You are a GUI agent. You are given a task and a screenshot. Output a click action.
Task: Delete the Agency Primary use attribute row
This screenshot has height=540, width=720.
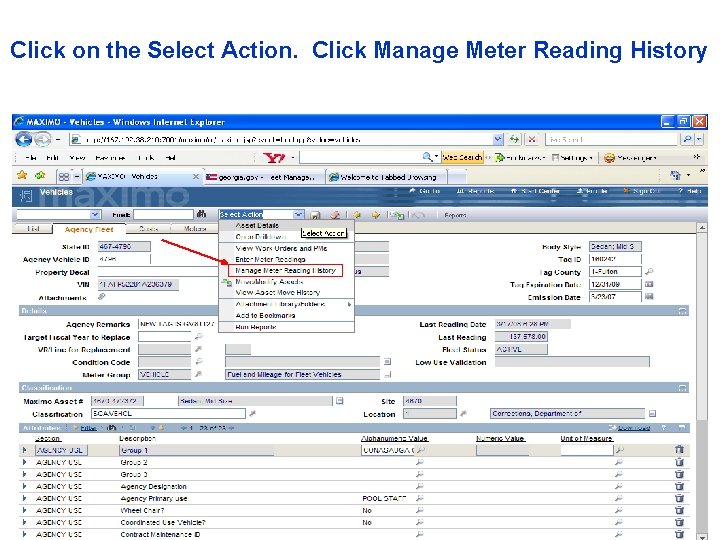679,498
